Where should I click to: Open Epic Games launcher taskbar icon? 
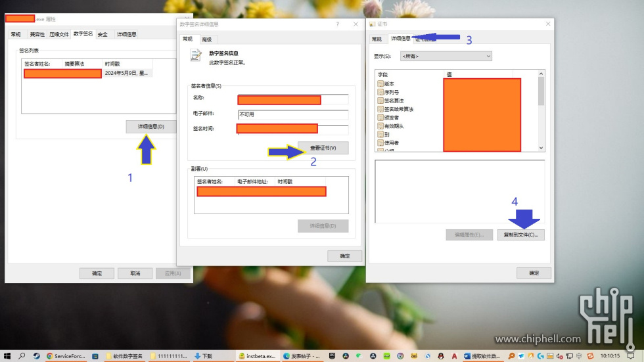click(332, 356)
